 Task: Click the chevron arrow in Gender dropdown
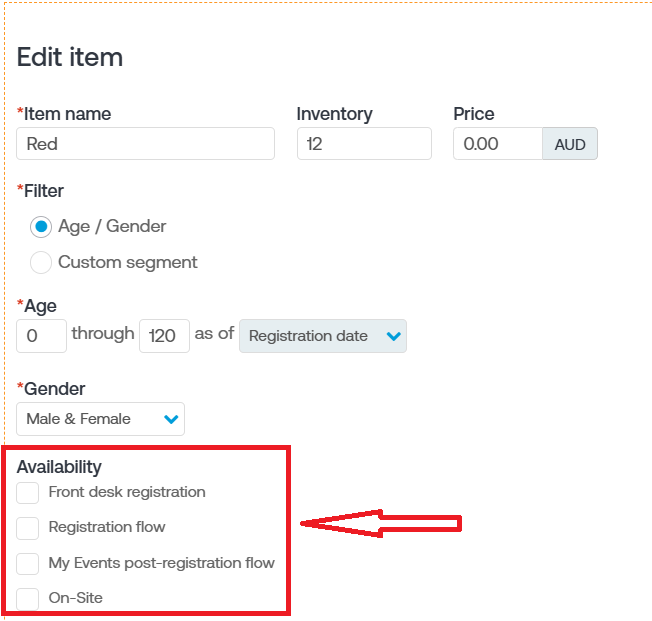(171, 419)
